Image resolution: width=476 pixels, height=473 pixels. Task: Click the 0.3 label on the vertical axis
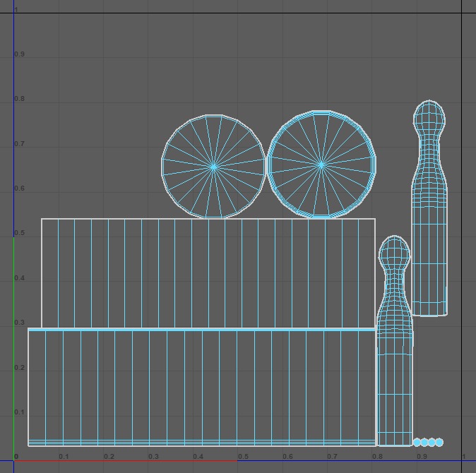click(x=20, y=323)
